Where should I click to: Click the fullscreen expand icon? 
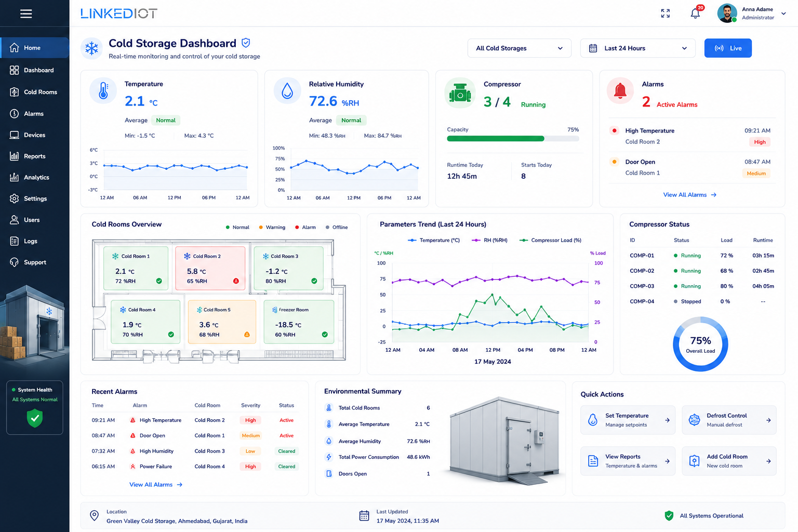665,14
